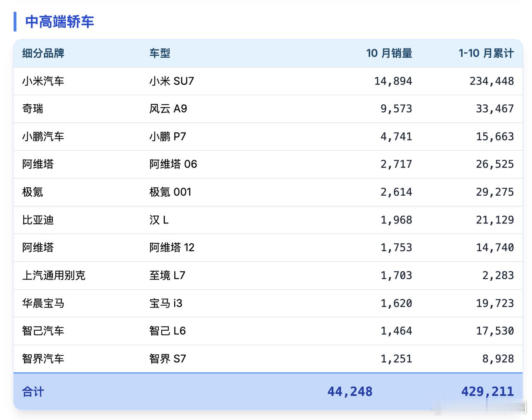Screen dimensions: 532x420
Task: Select the 奇瑞 brand cell
Action: pos(33,109)
